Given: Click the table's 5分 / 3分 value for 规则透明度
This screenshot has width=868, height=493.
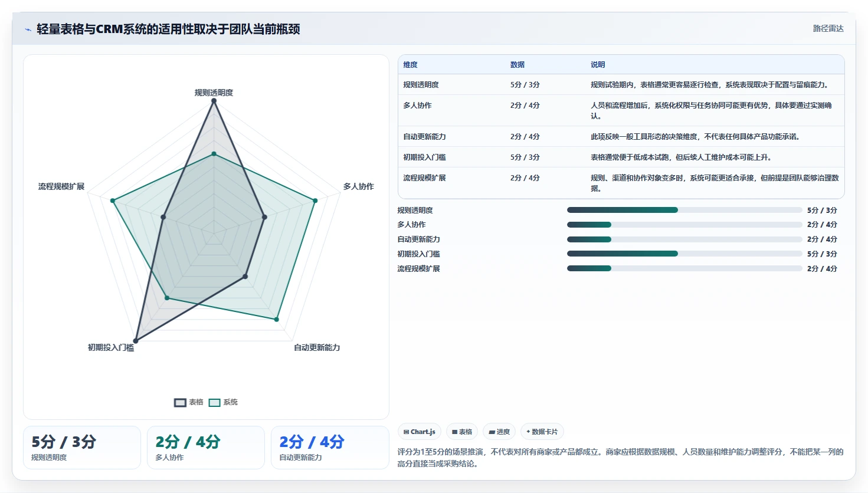Looking at the screenshot, I should pos(525,85).
